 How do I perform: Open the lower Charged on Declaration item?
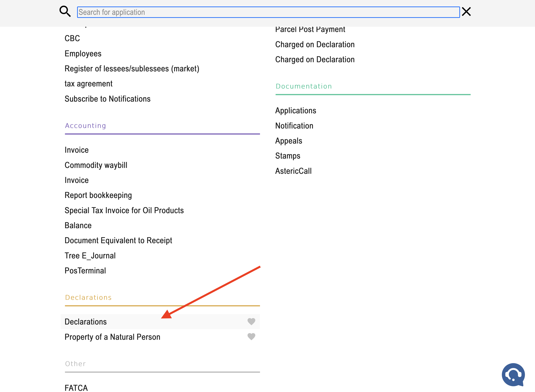tap(315, 59)
